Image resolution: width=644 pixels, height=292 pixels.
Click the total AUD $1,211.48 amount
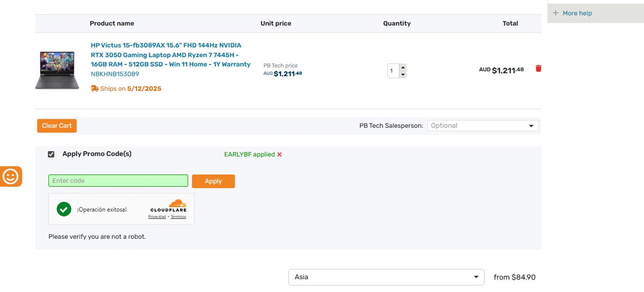coord(501,70)
